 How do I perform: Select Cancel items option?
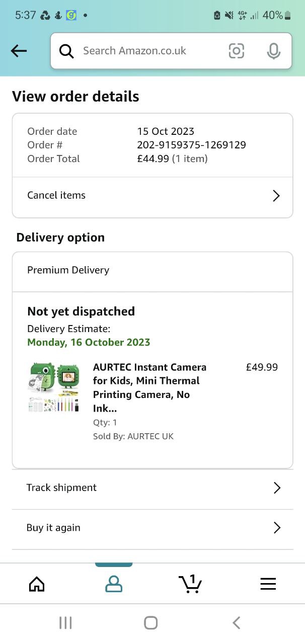56,195
